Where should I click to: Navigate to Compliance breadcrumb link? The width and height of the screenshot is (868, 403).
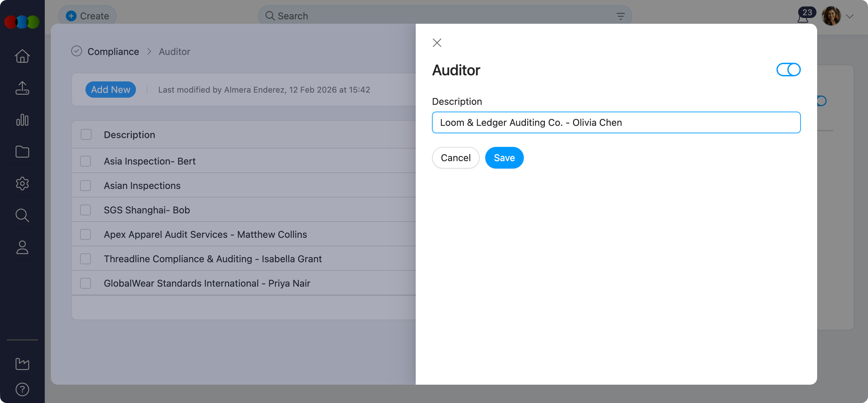point(113,51)
